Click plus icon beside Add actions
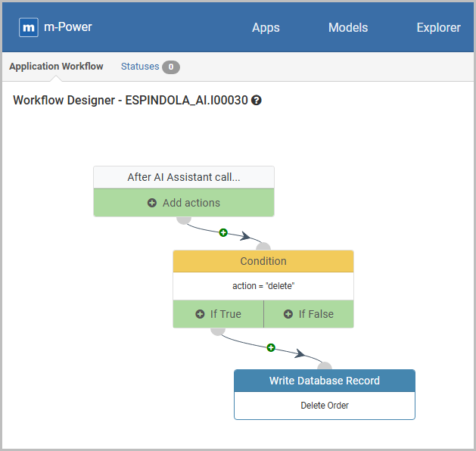The height and width of the screenshot is (451, 476). (x=152, y=203)
